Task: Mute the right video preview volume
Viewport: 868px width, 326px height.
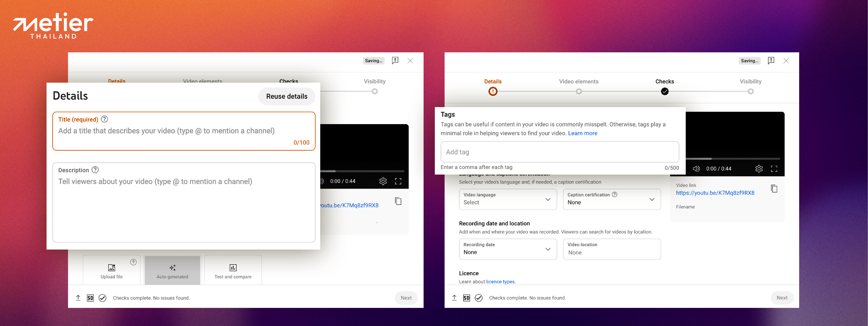Action: tap(696, 169)
